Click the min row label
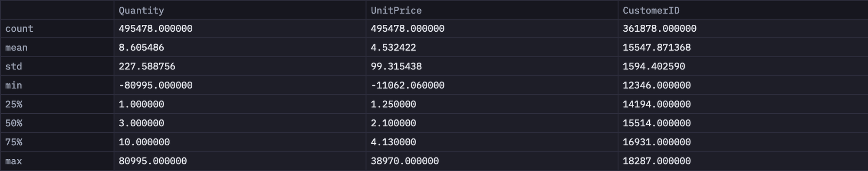The height and width of the screenshot is (171, 868). click(x=13, y=85)
